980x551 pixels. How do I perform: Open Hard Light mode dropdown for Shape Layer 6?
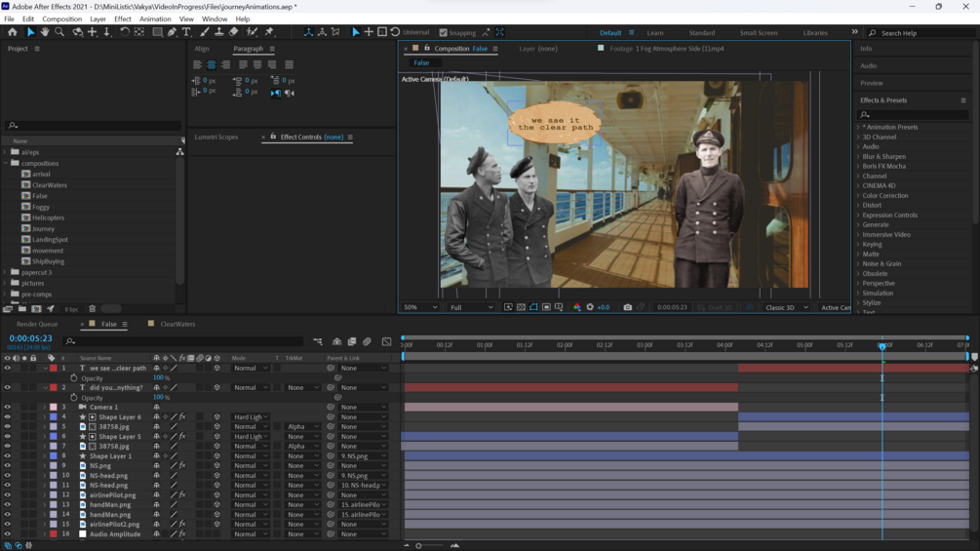251,416
